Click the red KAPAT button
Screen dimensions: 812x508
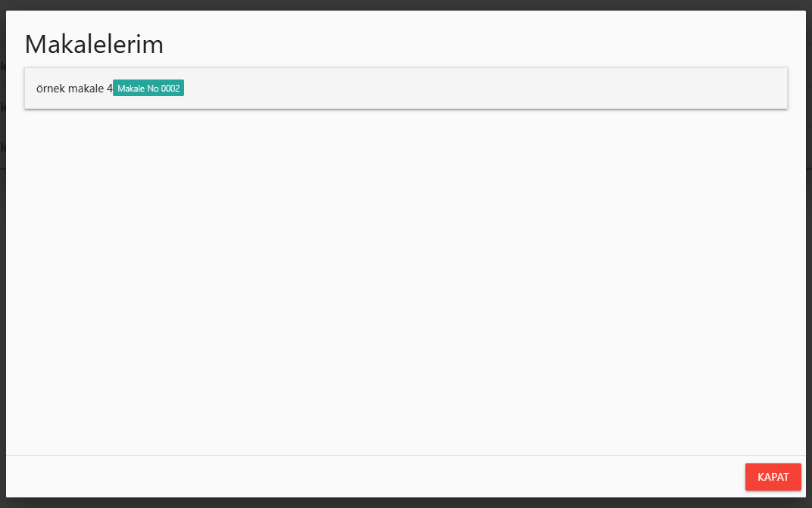(773, 477)
